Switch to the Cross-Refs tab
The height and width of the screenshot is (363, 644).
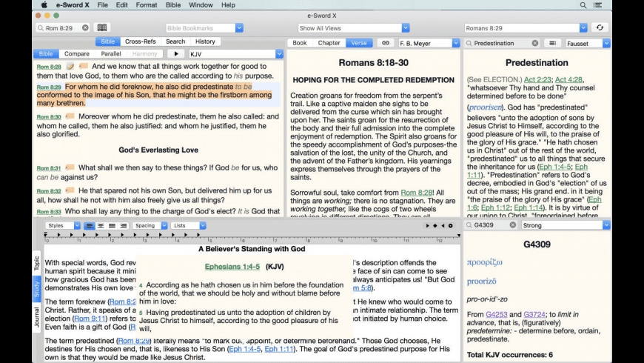tap(140, 41)
